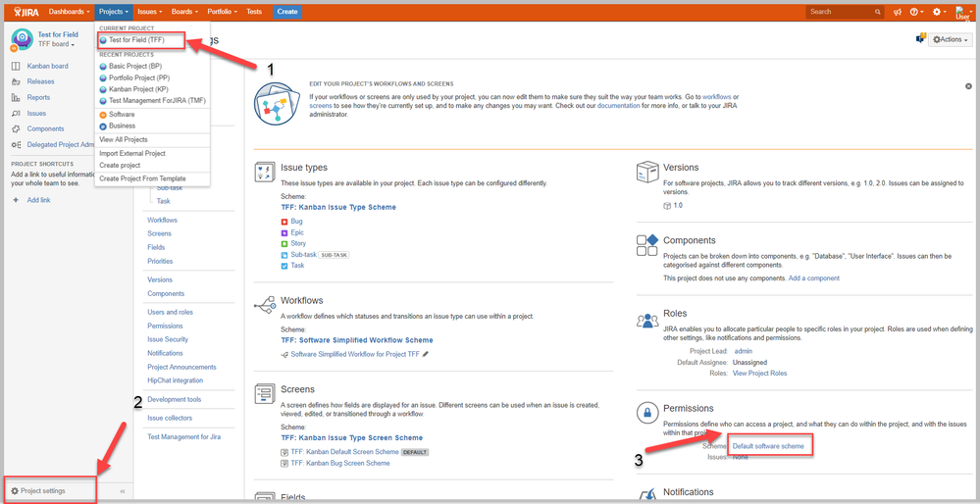Open HipChat integration settings
This screenshot has height=504, width=980.
coord(175,379)
